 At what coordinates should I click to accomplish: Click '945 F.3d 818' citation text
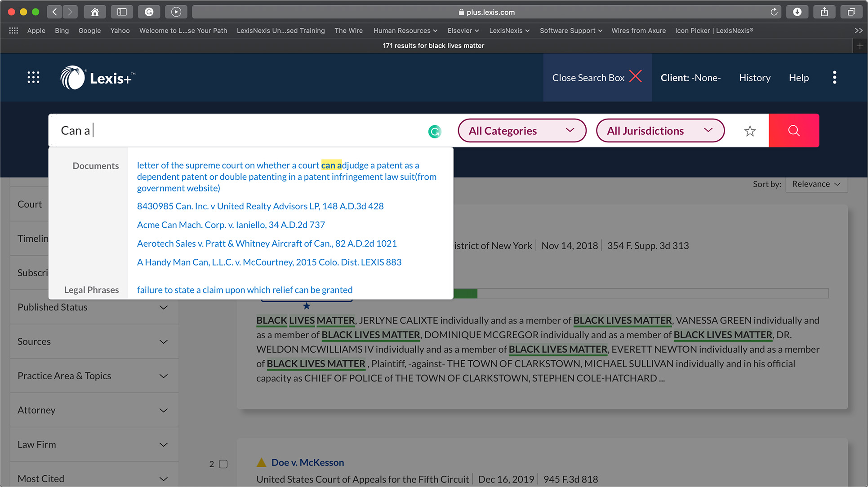570,479
